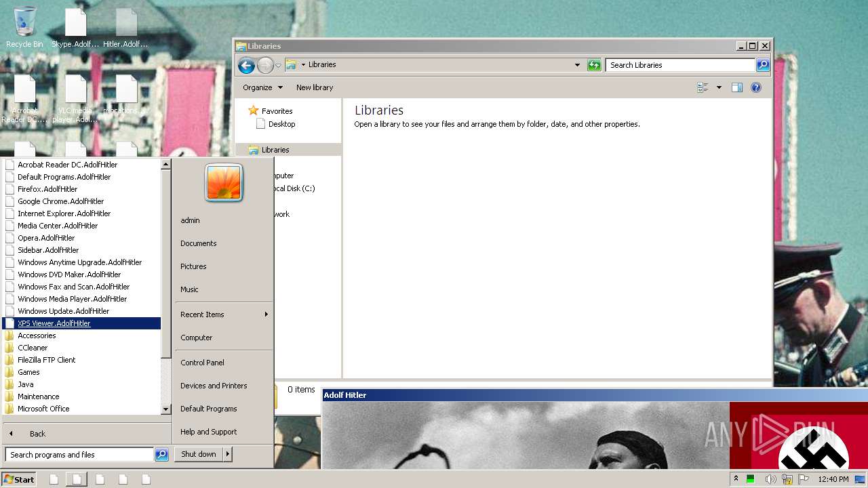Expand the Microsoft Office folder
Screen dimensions: 868x488
43,409
